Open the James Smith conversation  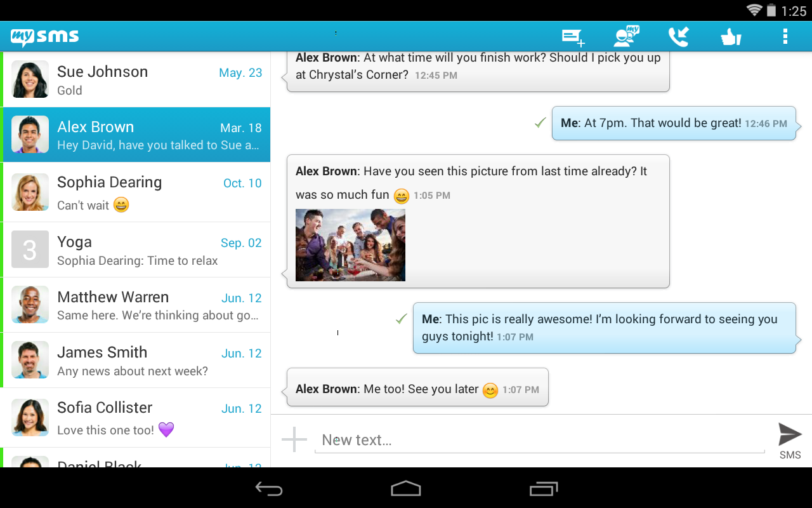pyautogui.click(x=136, y=359)
